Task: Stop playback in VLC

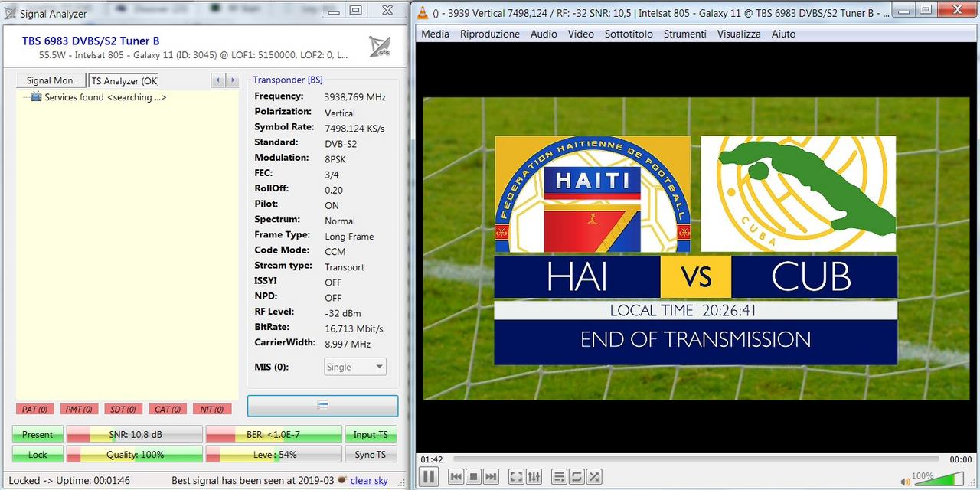Action: coord(474,476)
